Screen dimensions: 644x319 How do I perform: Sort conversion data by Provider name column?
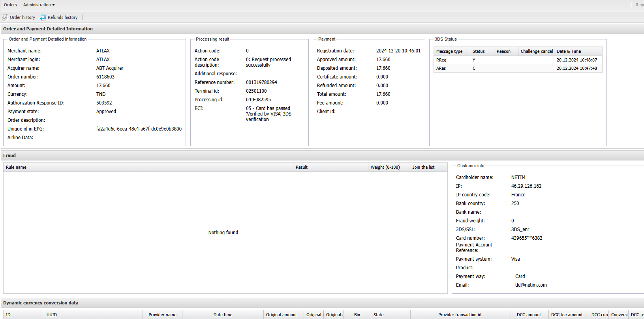coord(162,315)
